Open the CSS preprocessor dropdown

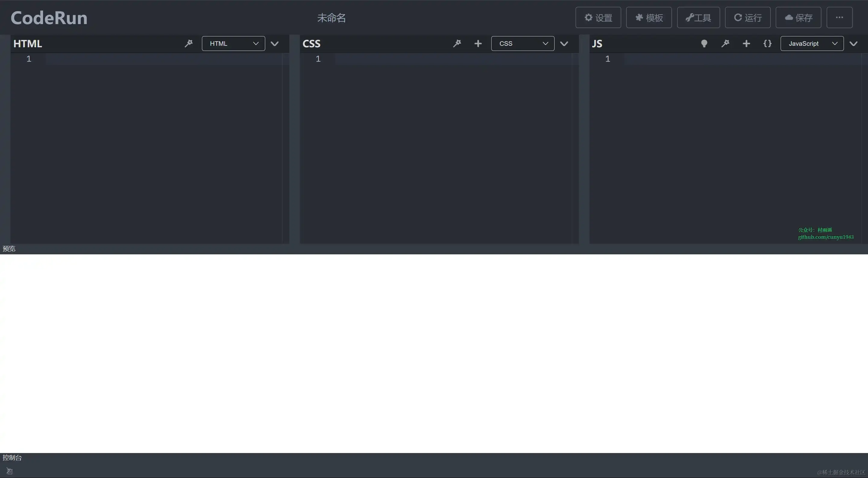coord(523,43)
